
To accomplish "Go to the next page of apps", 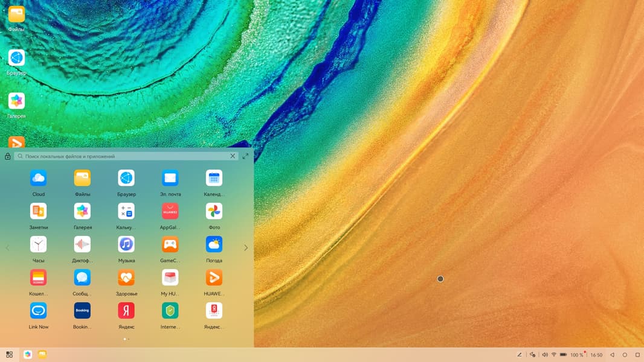I will click(246, 248).
